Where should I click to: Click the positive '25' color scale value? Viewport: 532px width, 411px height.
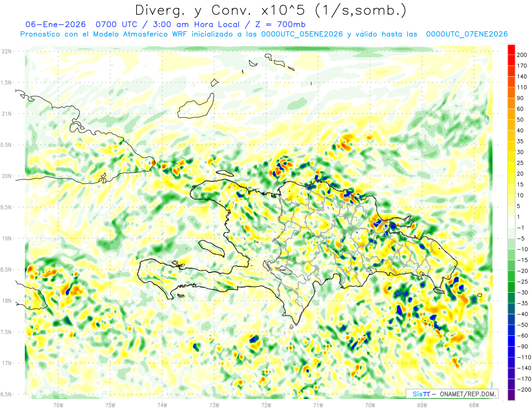520,163
